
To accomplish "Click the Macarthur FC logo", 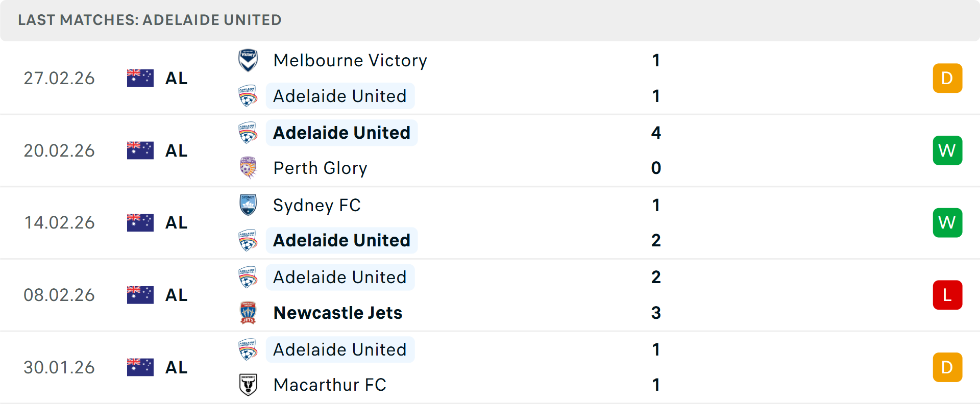I will coord(249,385).
